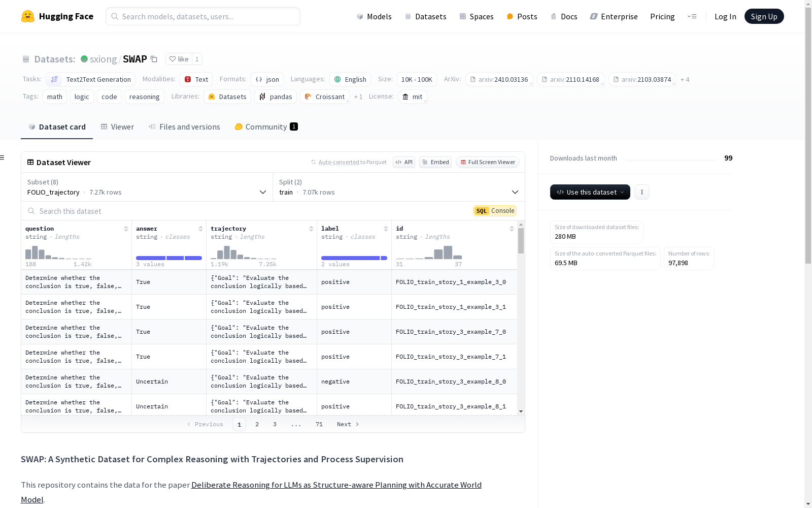Go to Spaces in top navigation

coord(477,16)
